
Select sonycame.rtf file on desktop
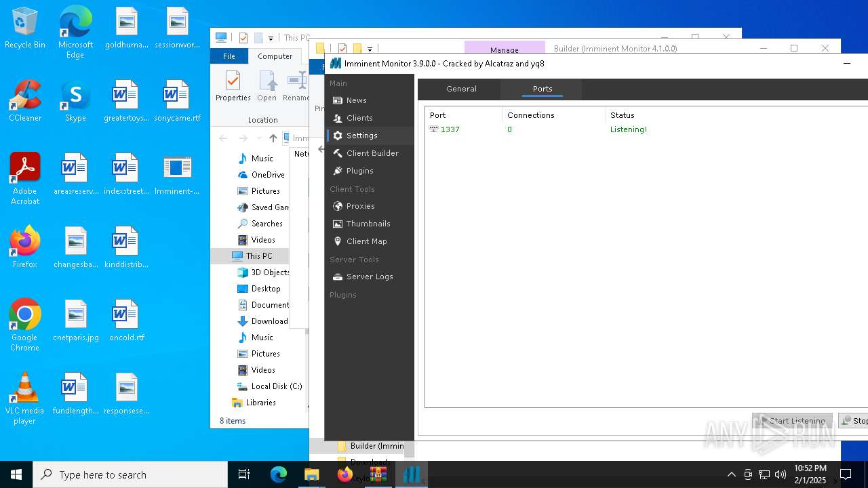[x=177, y=101]
